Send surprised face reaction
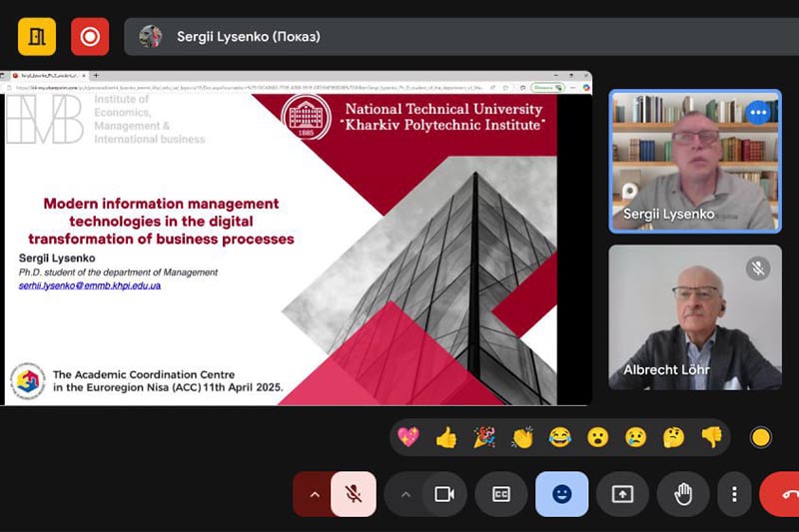The height and width of the screenshot is (532, 799). point(597,437)
